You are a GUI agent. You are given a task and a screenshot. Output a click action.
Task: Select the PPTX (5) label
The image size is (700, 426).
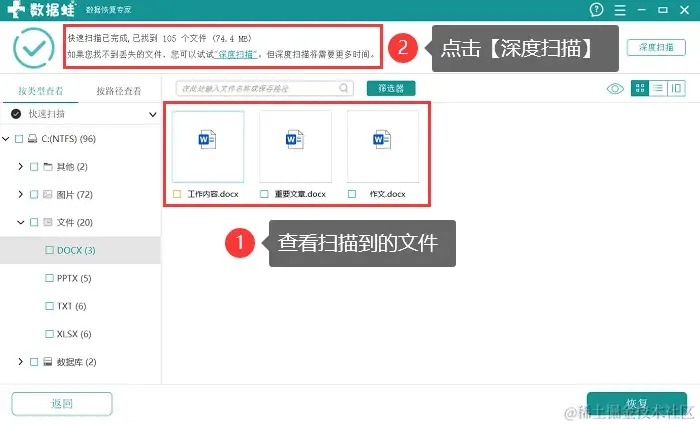tap(74, 278)
